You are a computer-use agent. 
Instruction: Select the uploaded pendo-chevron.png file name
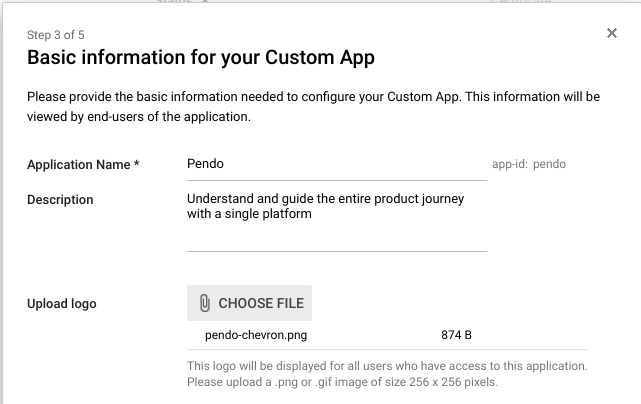(256, 335)
